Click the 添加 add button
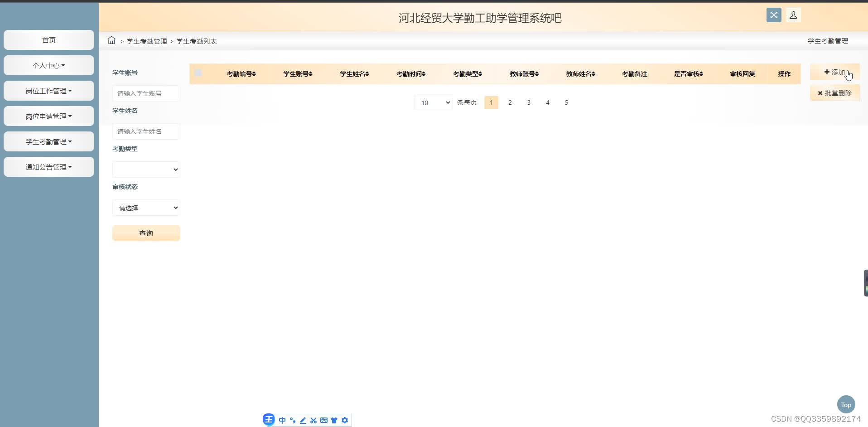 [x=834, y=72]
